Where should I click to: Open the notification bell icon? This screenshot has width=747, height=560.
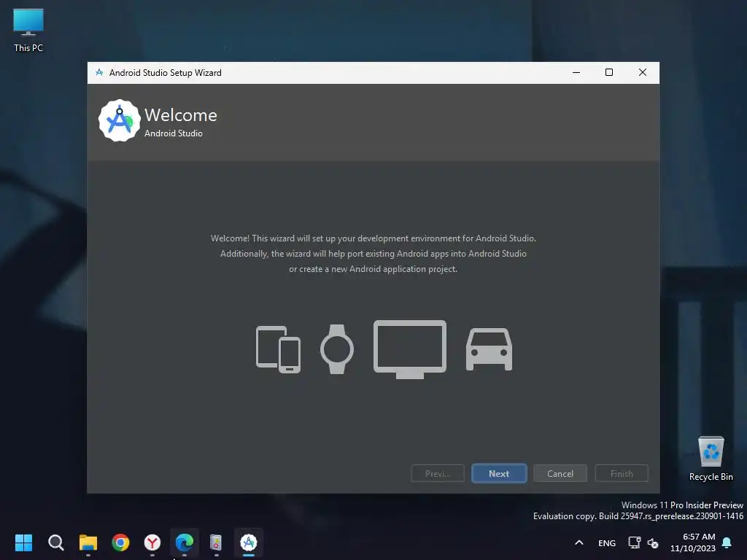tap(727, 542)
